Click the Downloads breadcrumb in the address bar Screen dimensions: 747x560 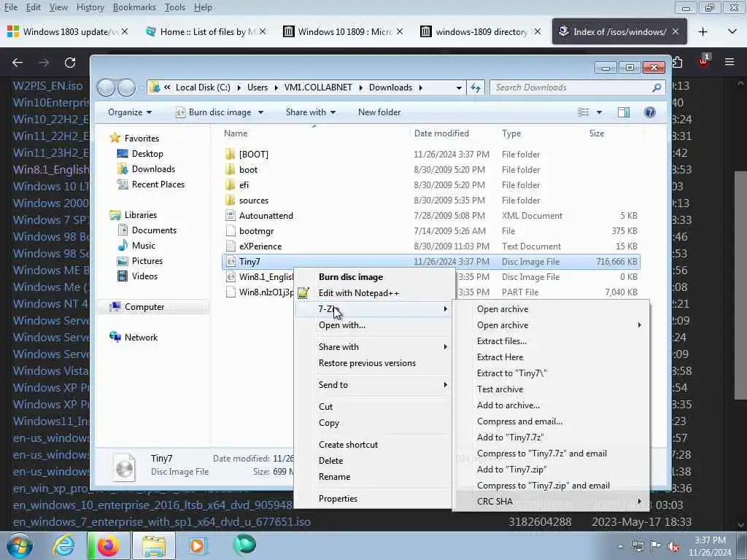click(x=390, y=87)
